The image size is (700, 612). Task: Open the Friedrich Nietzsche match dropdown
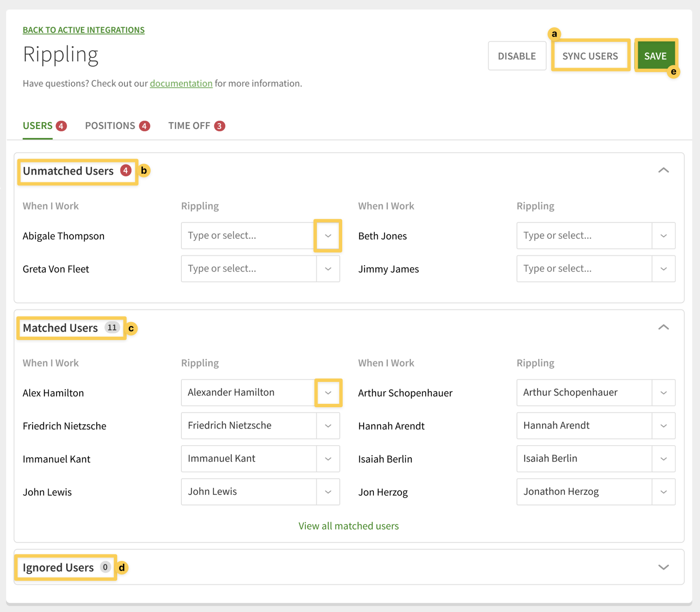click(x=328, y=425)
